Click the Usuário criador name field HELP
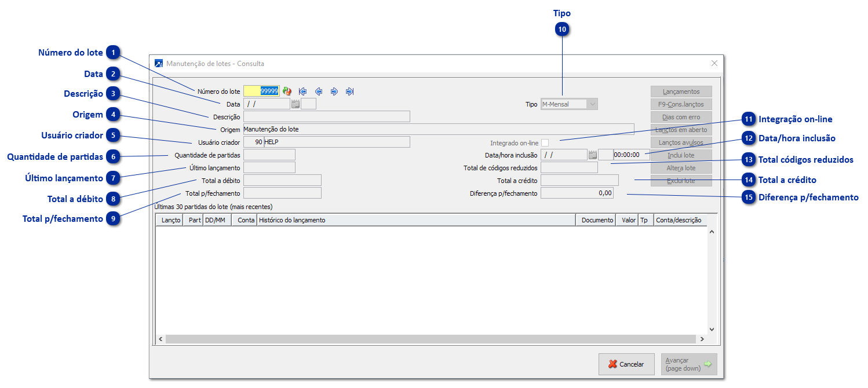This screenshot has height=388, width=868. click(x=337, y=142)
